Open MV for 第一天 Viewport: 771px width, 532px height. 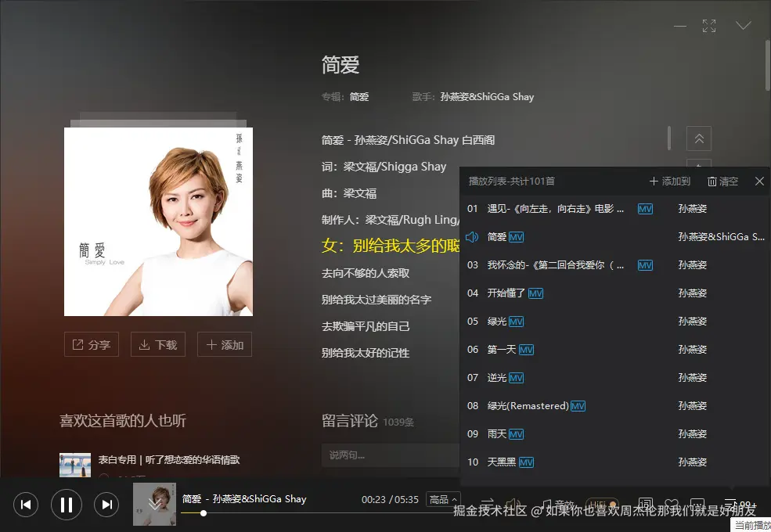526,350
